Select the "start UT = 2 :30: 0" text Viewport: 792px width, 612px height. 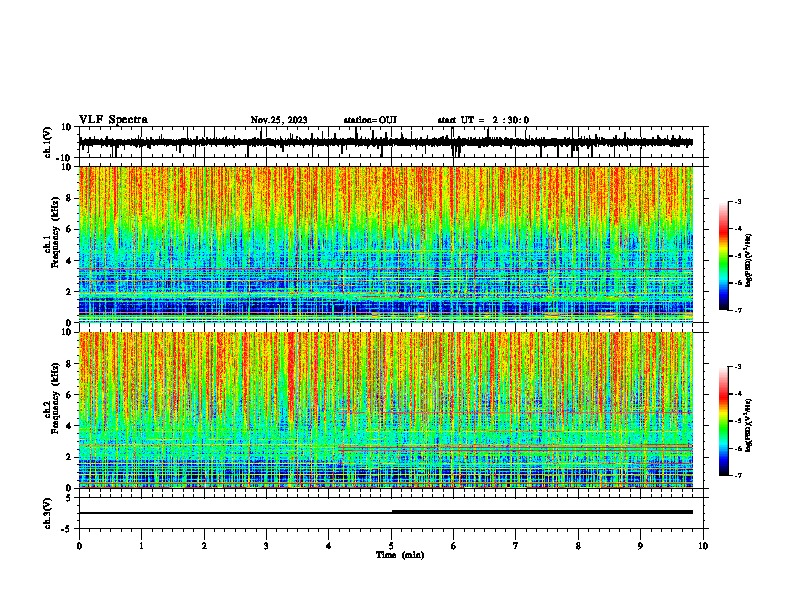483,120
